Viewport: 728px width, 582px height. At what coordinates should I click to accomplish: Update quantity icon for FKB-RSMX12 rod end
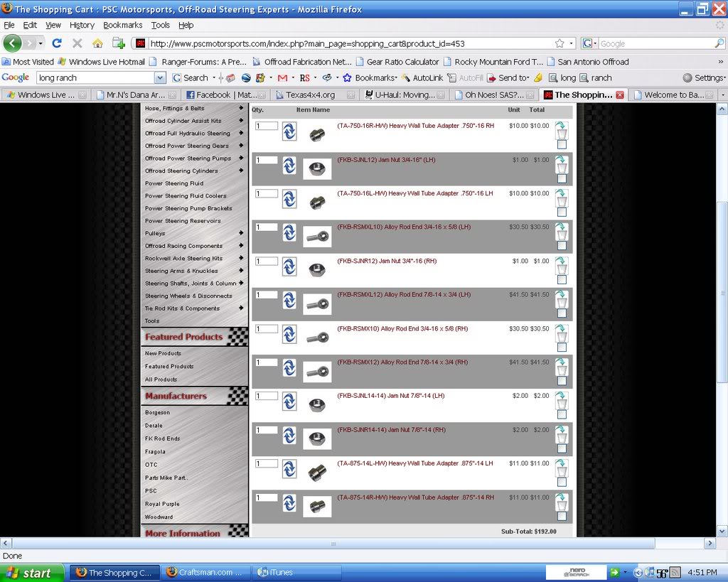pos(289,367)
